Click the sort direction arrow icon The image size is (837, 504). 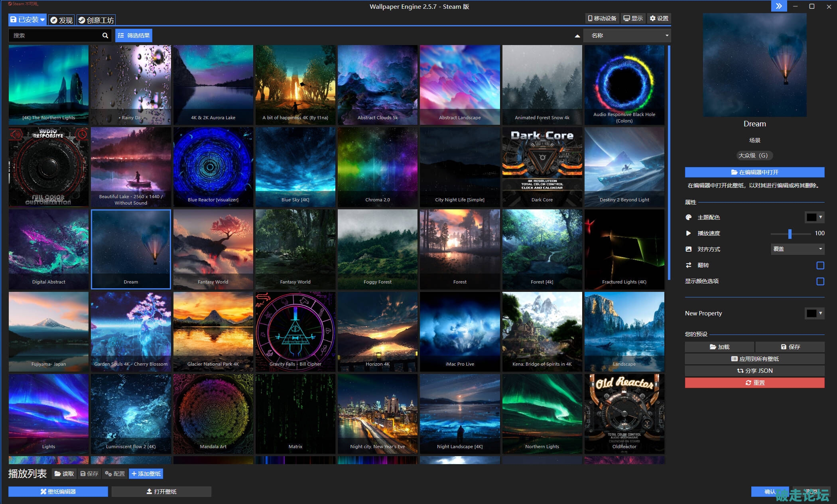pos(577,36)
